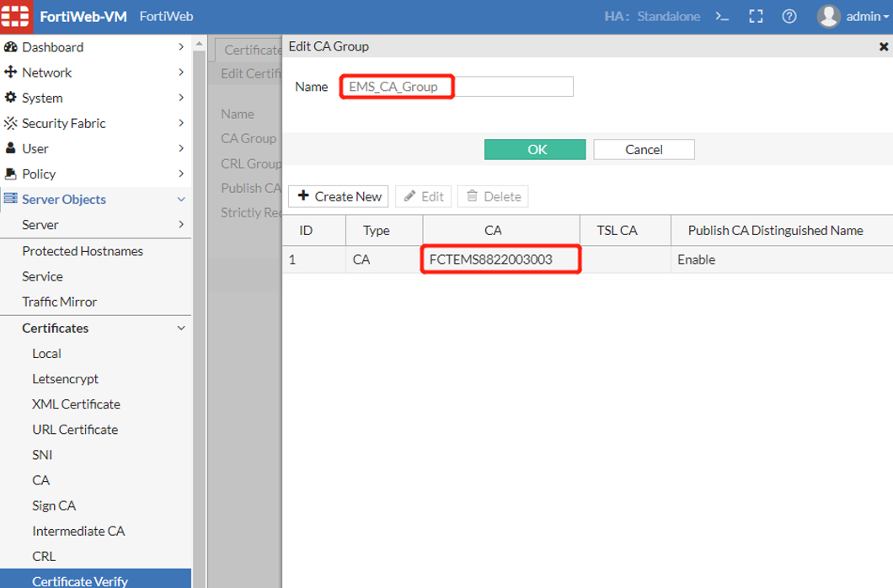Click the pencil icon on Edit
Screen dimensions: 893x588
click(x=409, y=196)
